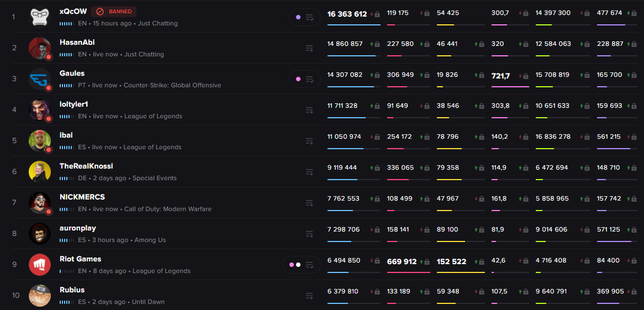Click the lock icon beside loltyler1's 38 546
The width and height of the screenshot is (644, 310).
(482, 106)
